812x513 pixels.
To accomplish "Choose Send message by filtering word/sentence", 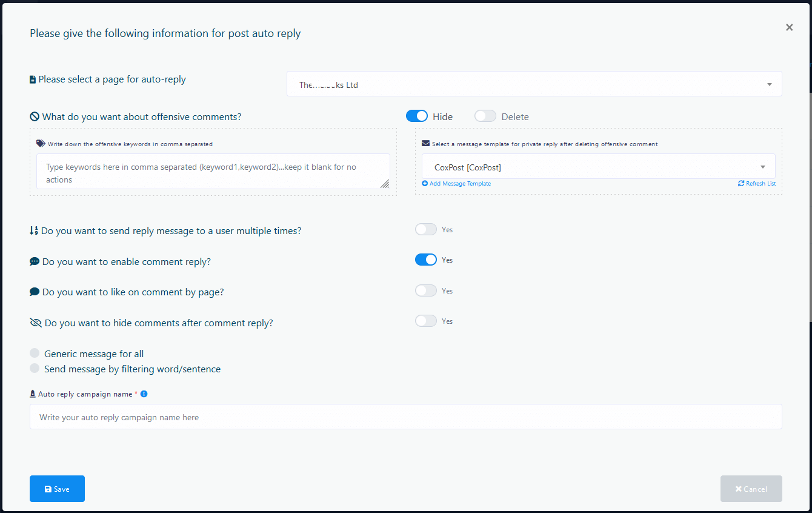I will tap(35, 369).
